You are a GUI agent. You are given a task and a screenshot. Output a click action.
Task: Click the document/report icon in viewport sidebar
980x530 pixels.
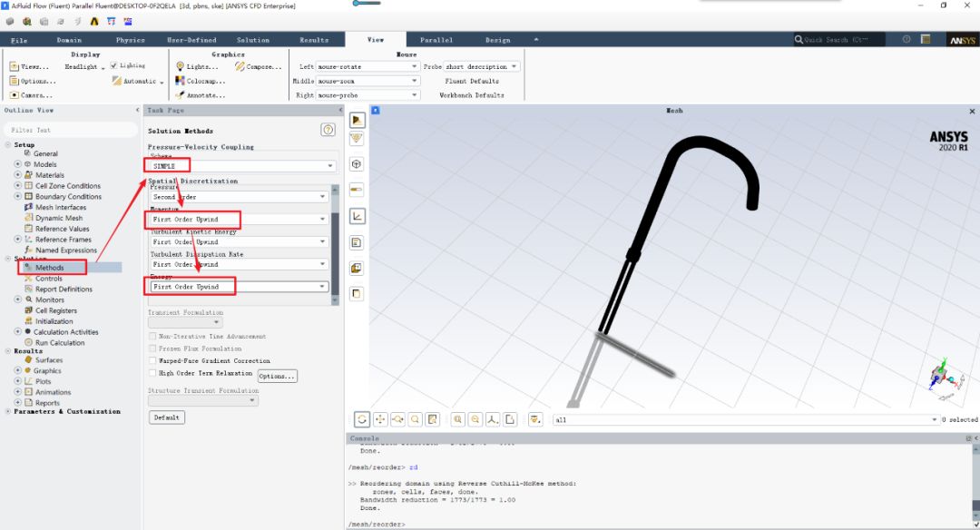[x=357, y=242]
